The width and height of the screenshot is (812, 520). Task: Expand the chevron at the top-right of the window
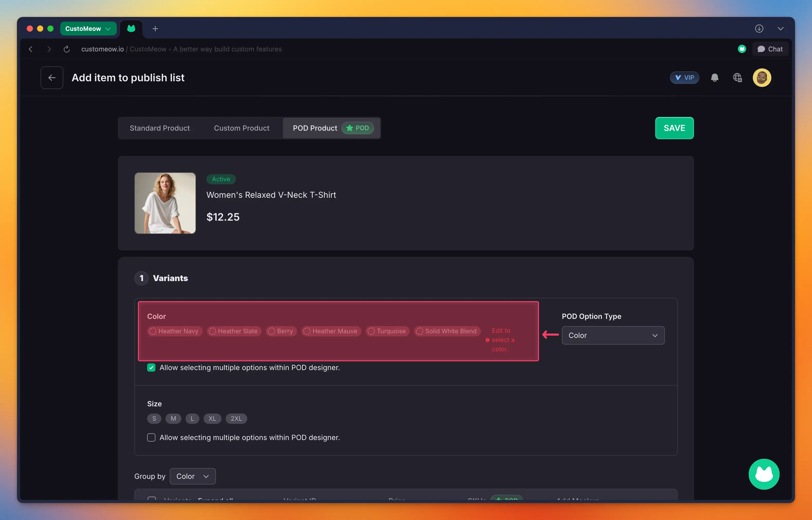coord(781,29)
